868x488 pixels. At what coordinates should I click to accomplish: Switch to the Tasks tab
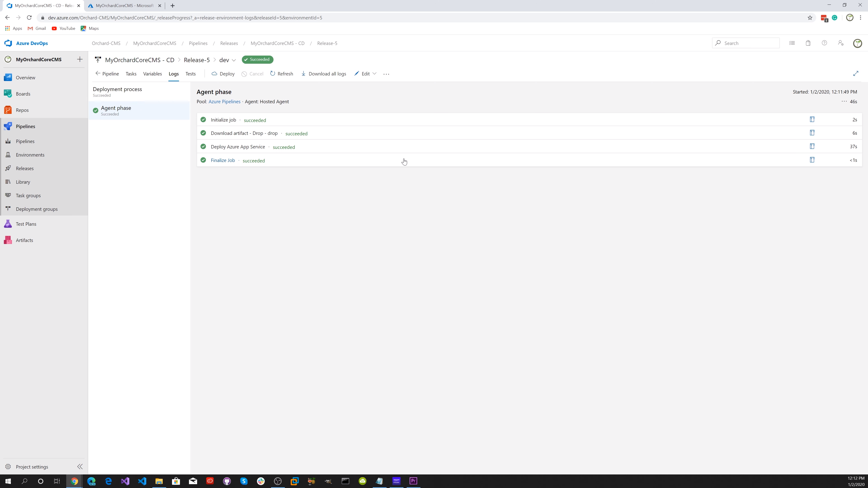[131, 74]
